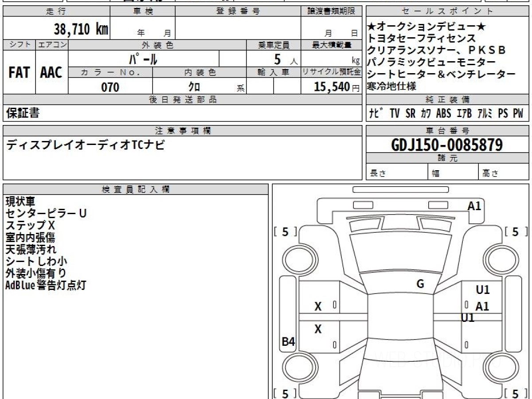The height and width of the screenshot is (399, 532).
Task: Select the 注意事項欄 header
Action: 183,131
